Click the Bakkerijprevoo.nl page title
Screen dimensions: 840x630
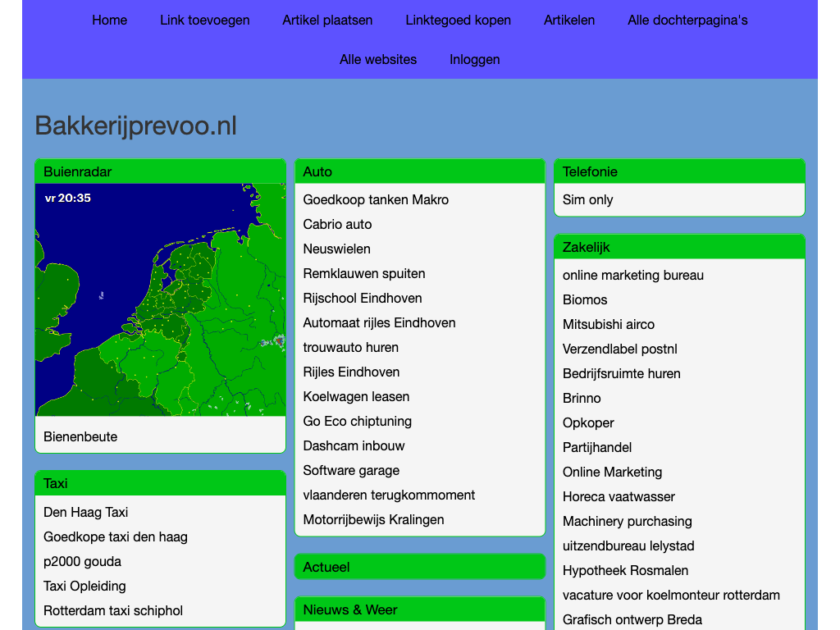click(135, 126)
